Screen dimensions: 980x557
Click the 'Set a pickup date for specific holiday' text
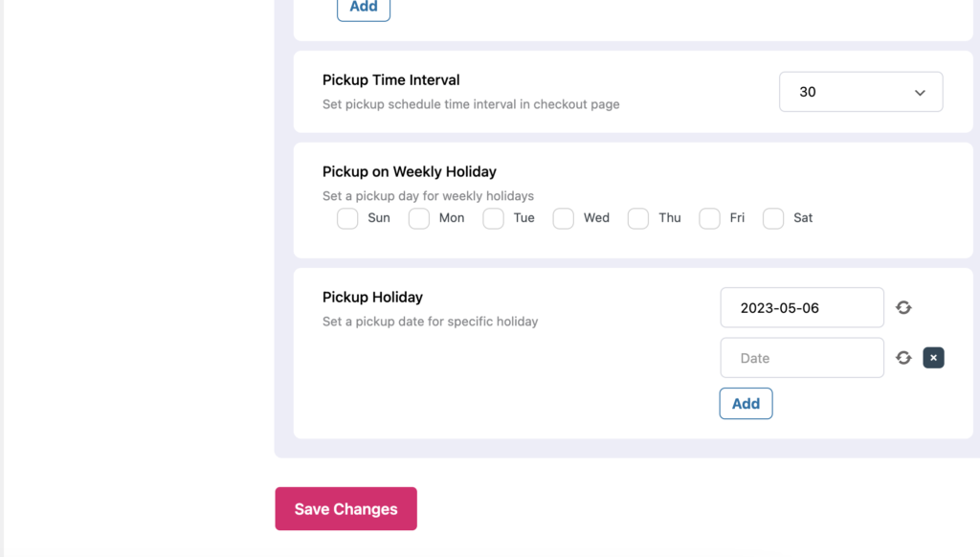[430, 322]
